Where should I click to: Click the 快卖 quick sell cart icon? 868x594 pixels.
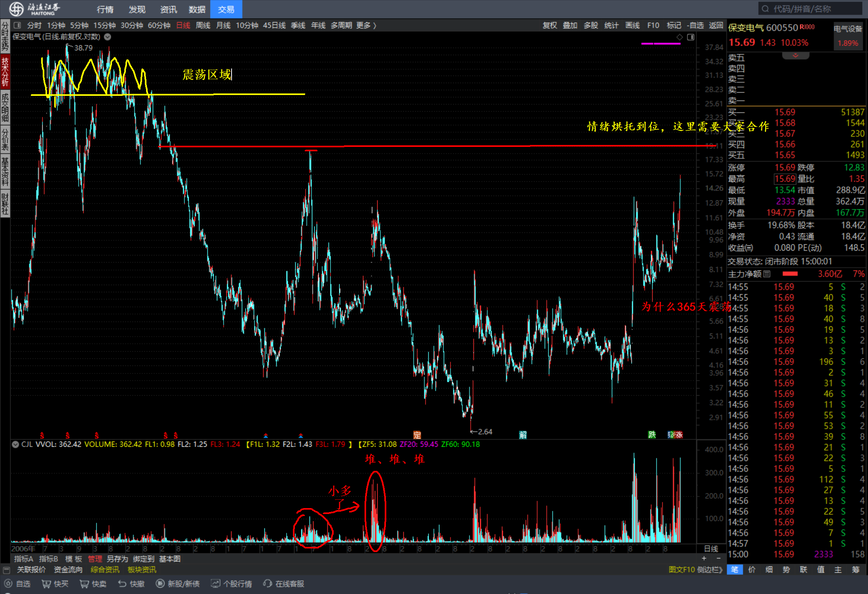pyautogui.click(x=84, y=584)
